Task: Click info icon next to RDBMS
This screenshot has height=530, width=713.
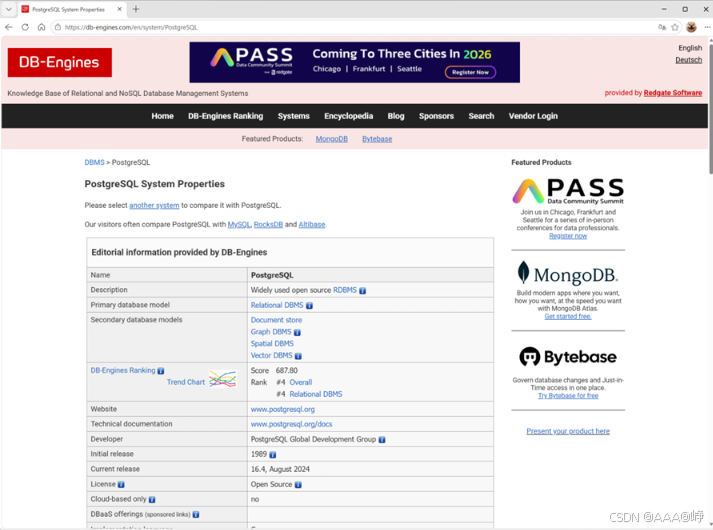Action: [362, 291]
